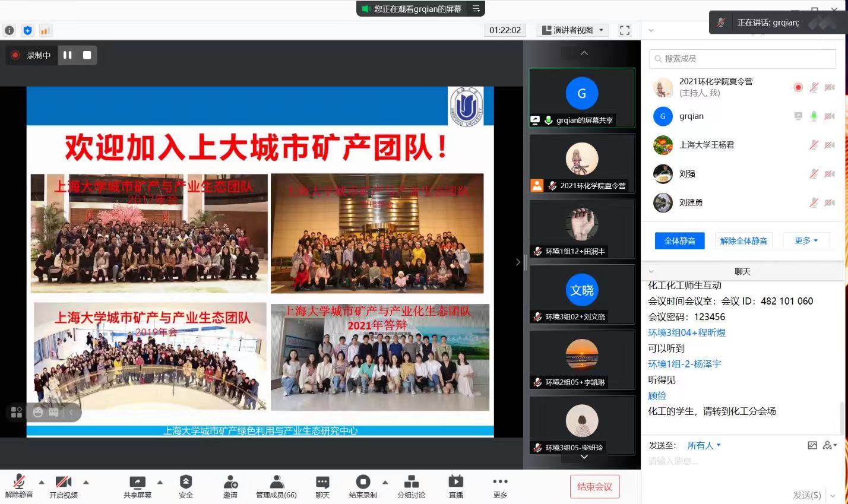Toggle grqian's green microphone icon
This screenshot has width=848, height=504.
(x=814, y=116)
